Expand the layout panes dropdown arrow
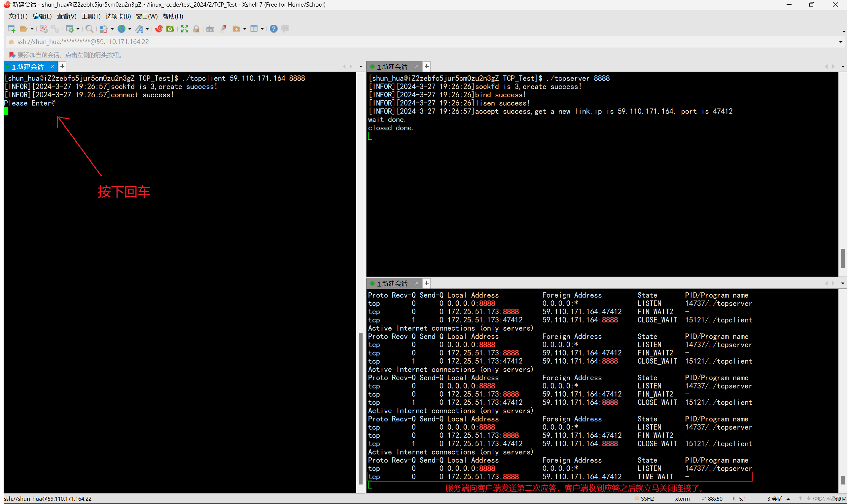The height and width of the screenshot is (504, 849). point(262,29)
